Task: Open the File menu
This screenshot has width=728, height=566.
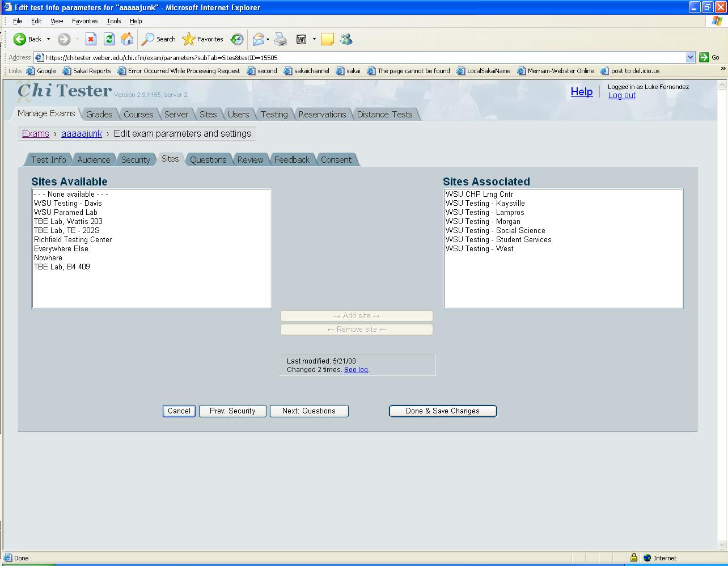Action: (x=18, y=21)
